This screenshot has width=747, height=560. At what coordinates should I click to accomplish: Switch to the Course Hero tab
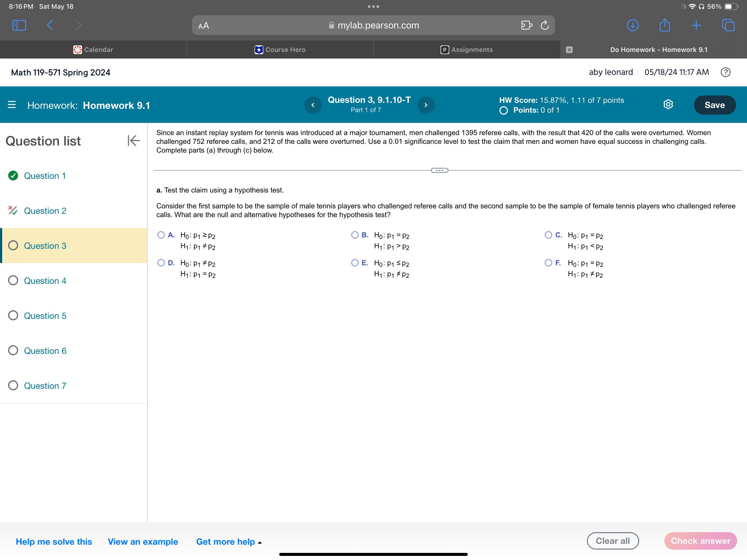coord(280,49)
